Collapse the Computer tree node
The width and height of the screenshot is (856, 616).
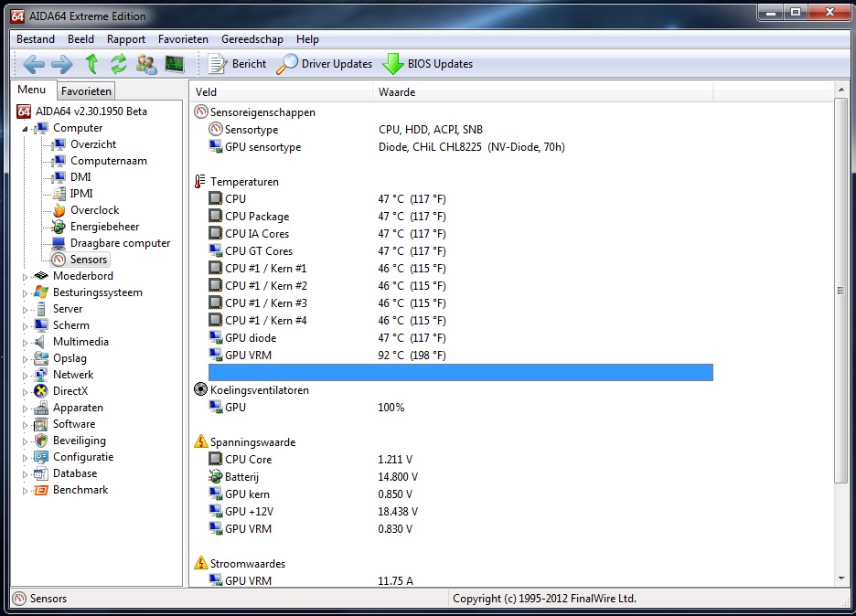tap(25, 129)
